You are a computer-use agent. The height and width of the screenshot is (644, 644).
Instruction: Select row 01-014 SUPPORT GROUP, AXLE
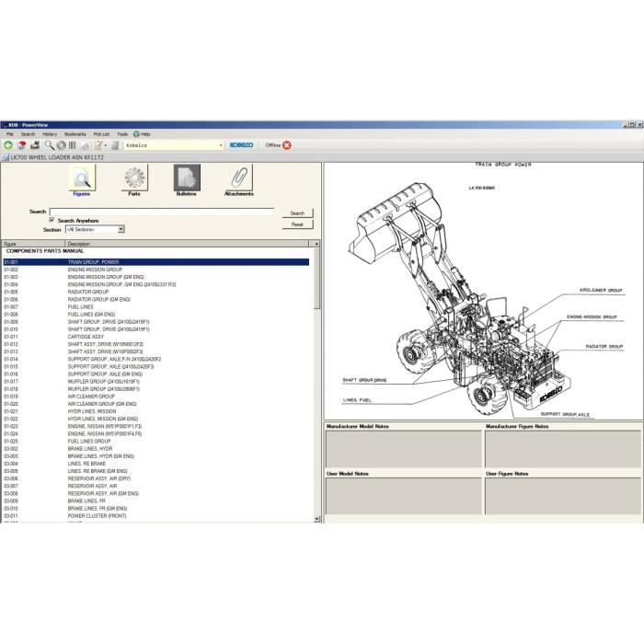[156, 359]
